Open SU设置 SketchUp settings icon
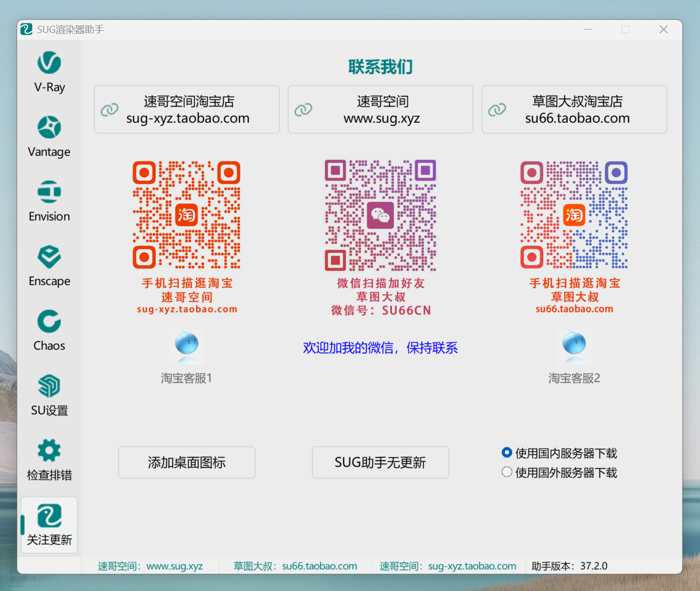 (49, 395)
